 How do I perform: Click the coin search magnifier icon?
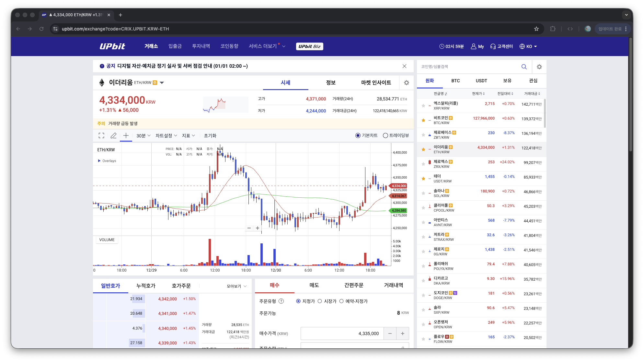coord(524,67)
